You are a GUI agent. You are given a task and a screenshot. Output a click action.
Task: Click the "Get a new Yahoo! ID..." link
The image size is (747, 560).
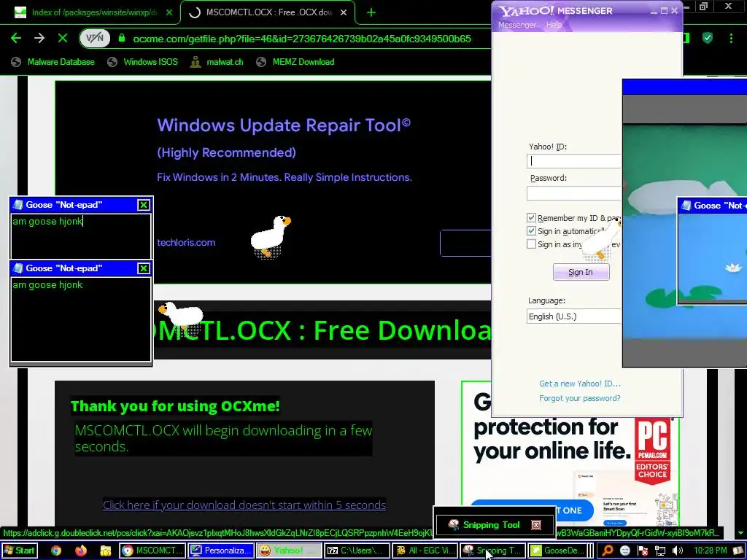(x=580, y=384)
